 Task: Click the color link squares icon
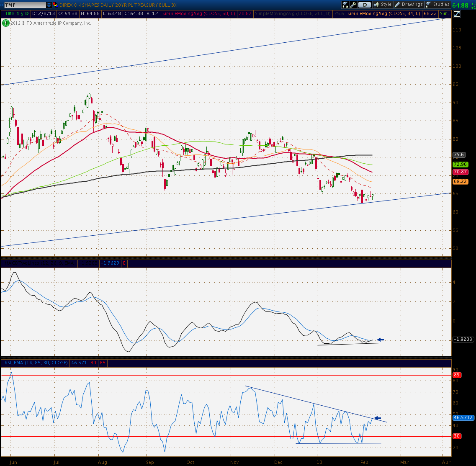55,5
